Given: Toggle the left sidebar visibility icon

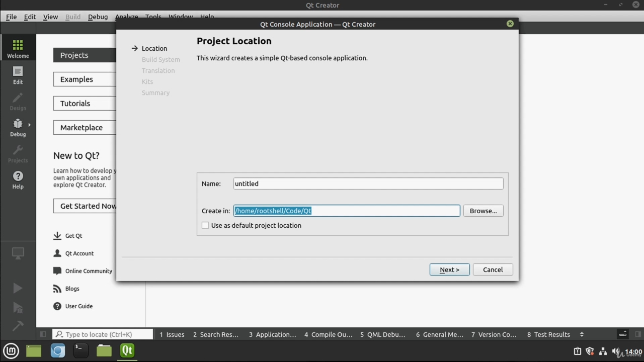Looking at the screenshot, I should 43,334.
